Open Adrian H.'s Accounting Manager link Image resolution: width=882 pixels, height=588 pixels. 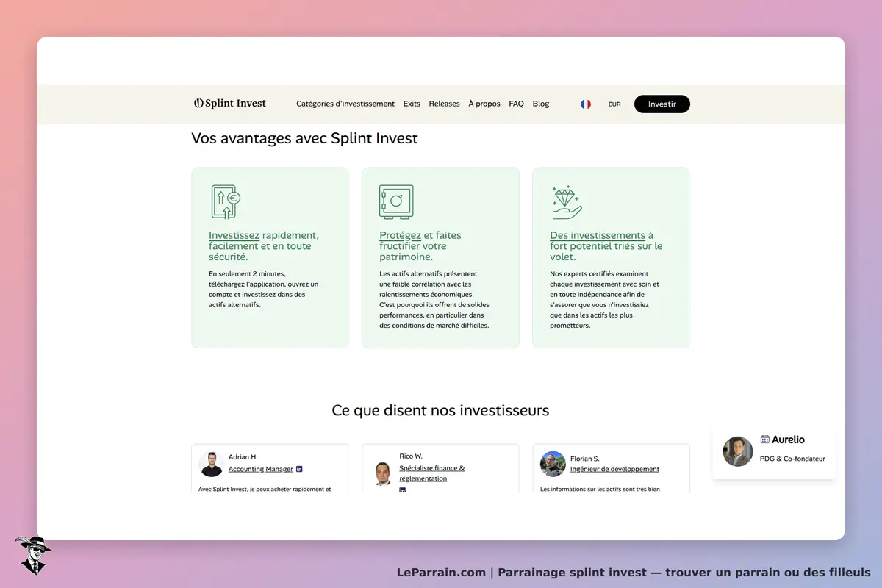coord(261,469)
